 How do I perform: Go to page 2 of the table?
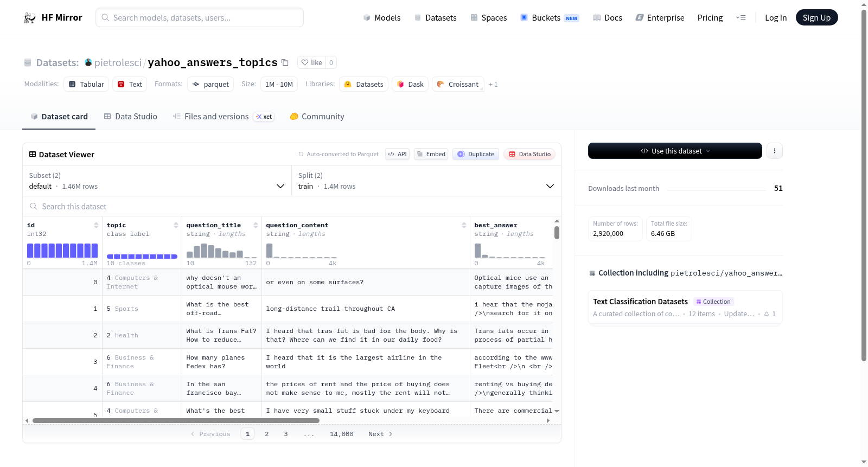click(x=267, y=434)
